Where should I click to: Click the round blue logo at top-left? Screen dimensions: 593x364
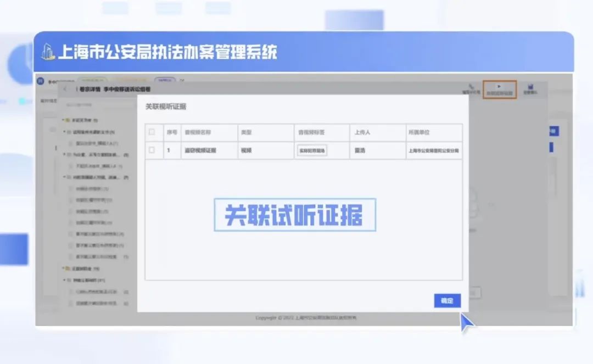pyautogui.click(x=41, y=82)
